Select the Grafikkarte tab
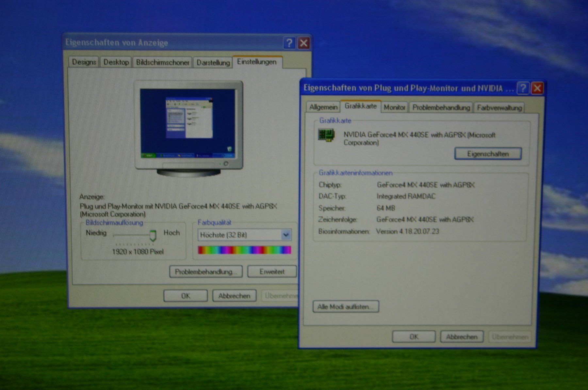Screen dimensions: 588x390 361,106
